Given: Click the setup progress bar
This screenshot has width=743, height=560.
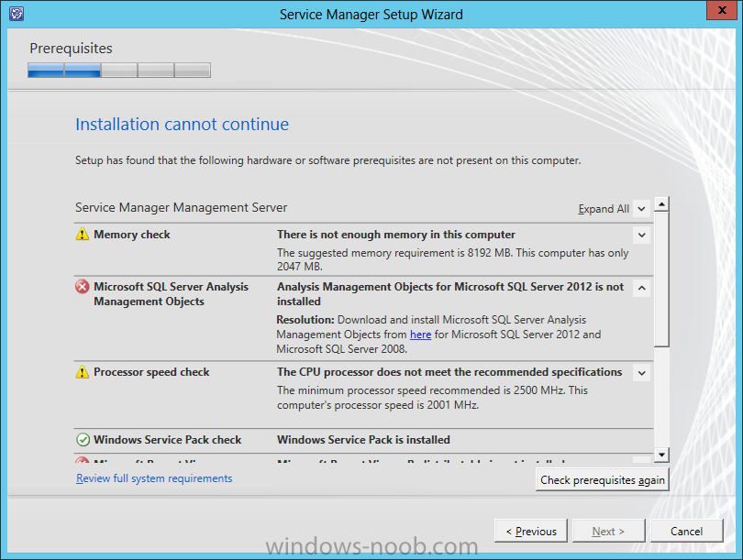Looking at the screenshot, I should (x=119, y=70).
